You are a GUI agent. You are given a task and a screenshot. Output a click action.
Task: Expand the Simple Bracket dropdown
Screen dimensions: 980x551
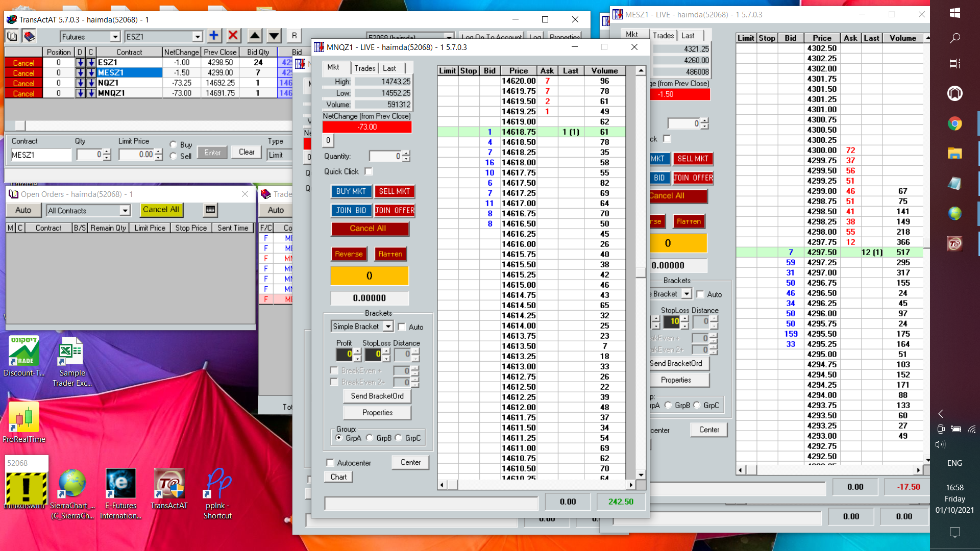(x=388, y=327)
